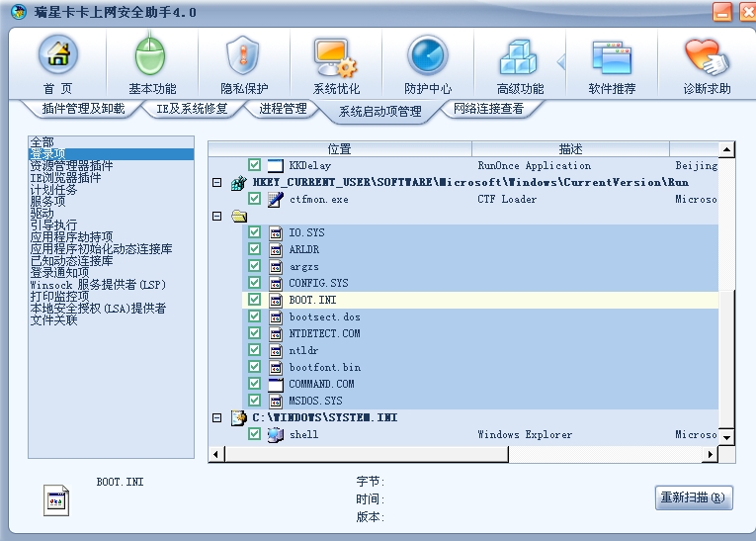Collapse the startup folder group

217,217
